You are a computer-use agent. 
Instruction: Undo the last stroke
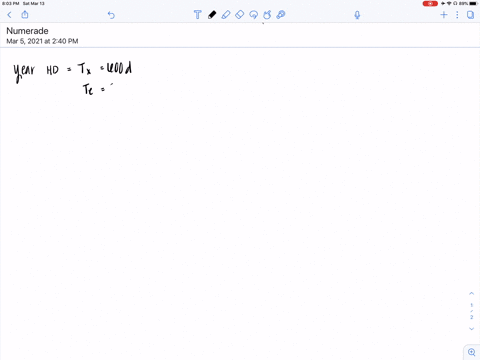click(111, 15)
